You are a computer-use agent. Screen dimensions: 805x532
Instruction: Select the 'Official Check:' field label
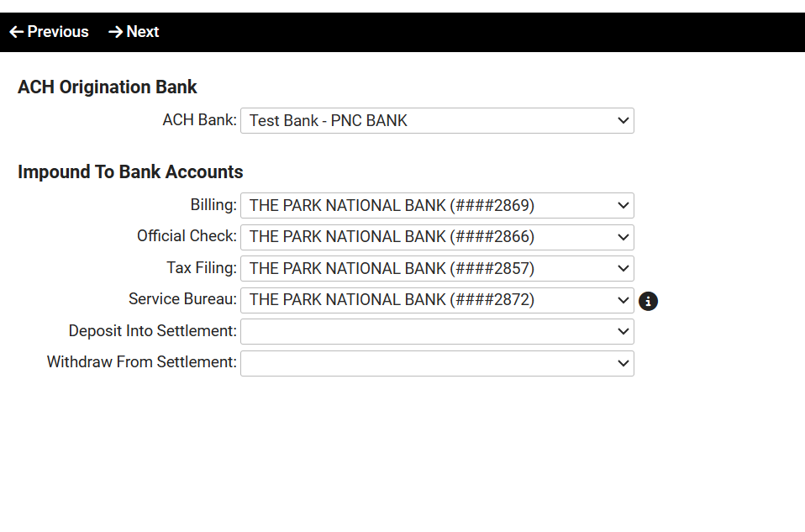(187, 237)
